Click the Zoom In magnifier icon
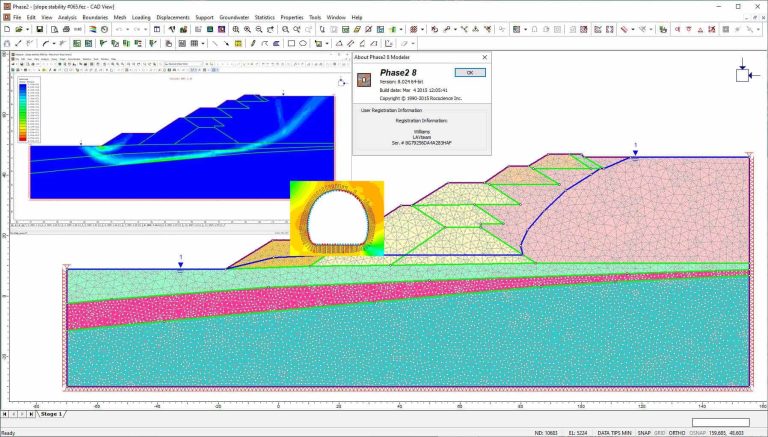Screen dimensions: 768x437 [x=247, y=29]
